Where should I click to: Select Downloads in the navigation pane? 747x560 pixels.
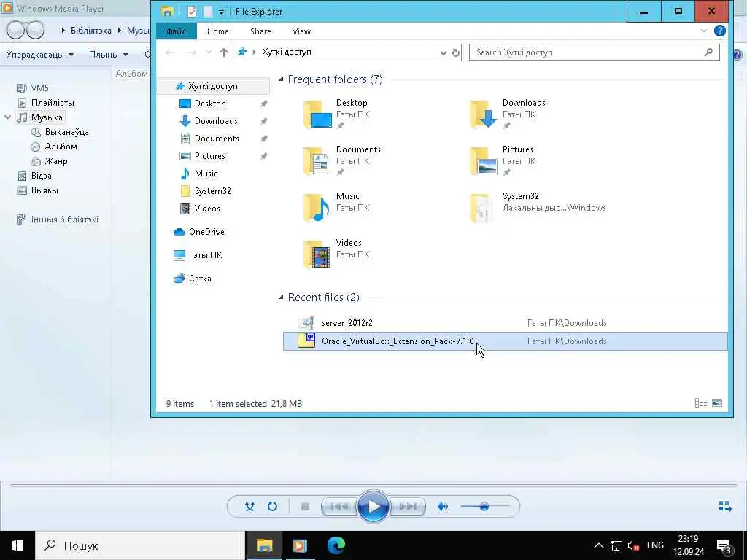[x=216, y=121]
